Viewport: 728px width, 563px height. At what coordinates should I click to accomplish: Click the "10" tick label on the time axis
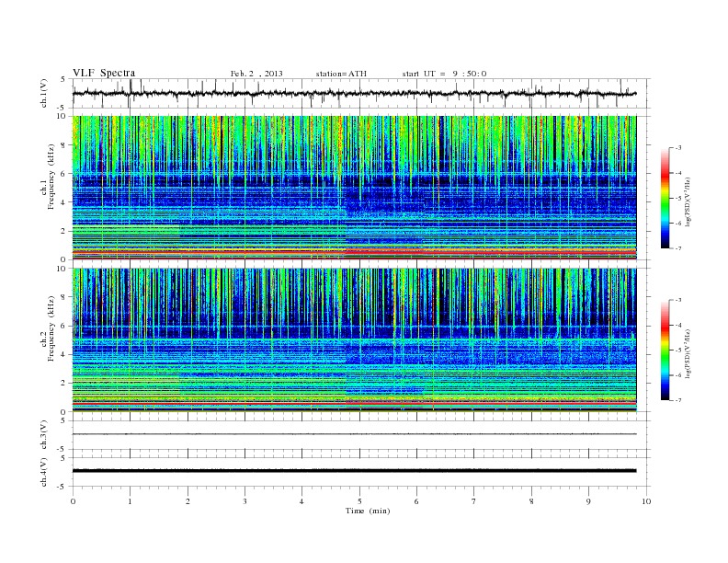646,501
